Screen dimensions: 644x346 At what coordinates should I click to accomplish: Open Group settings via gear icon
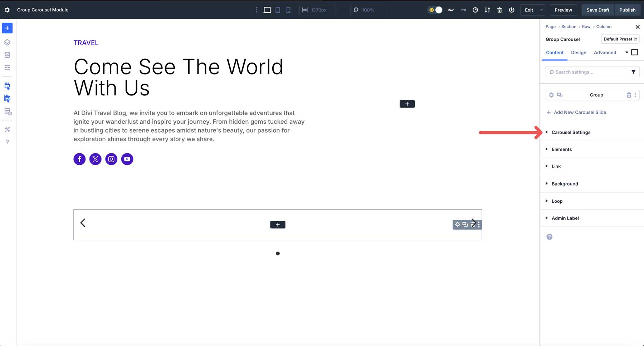click(551, 95)
